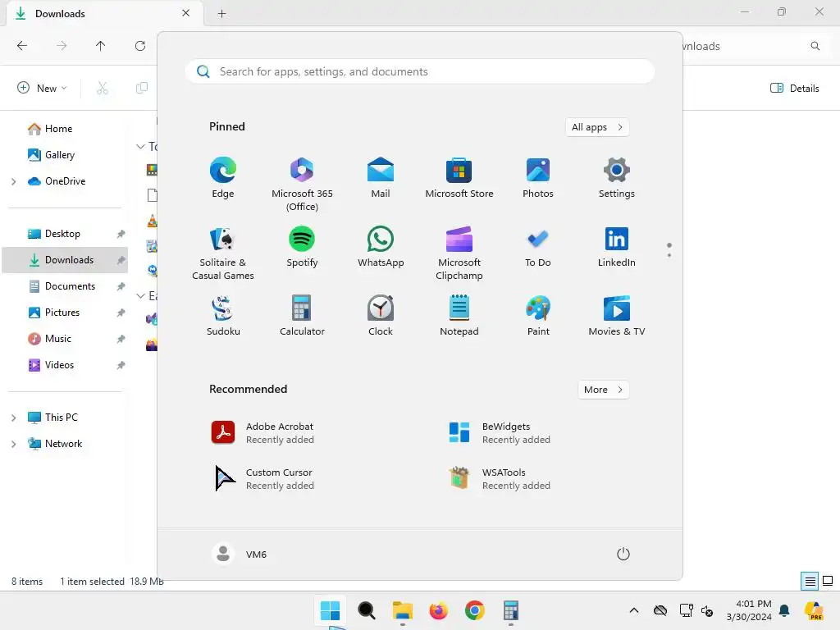Click the Start menu search field

[x=419, y=71]
